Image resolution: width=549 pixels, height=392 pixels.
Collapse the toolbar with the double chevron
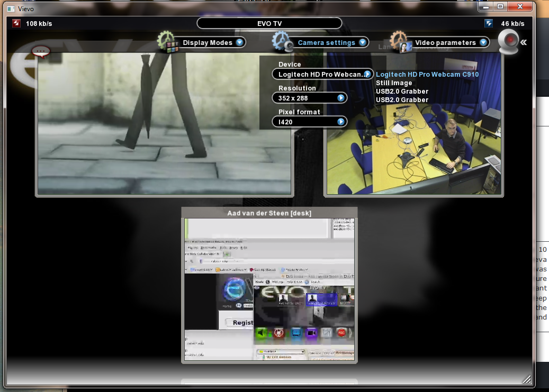click(x=524, y=42)
